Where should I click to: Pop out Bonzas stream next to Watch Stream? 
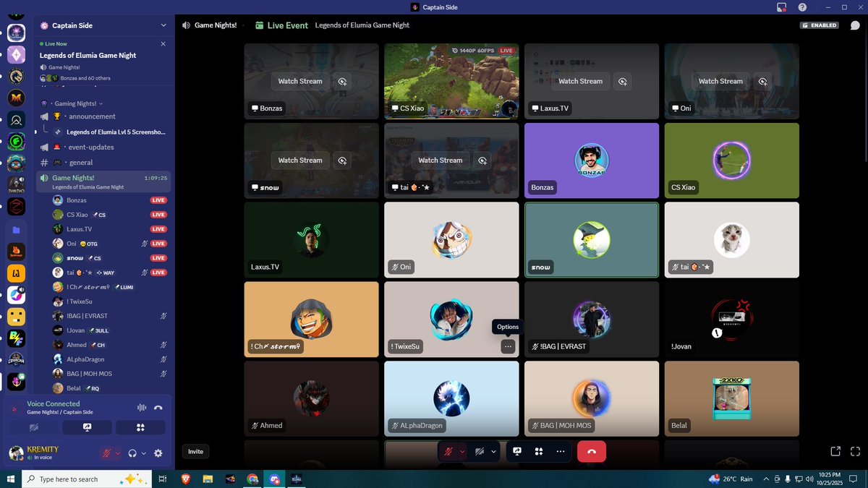pos(342,81)
